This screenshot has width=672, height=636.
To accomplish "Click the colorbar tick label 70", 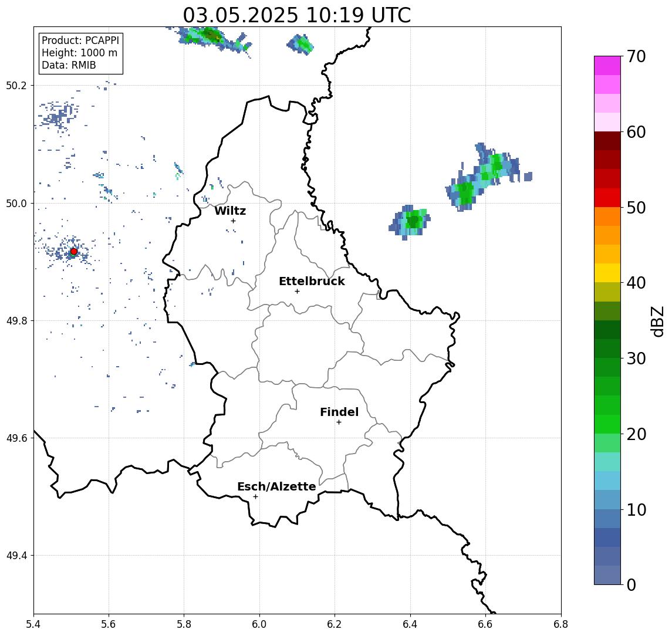I will point(636,56).
